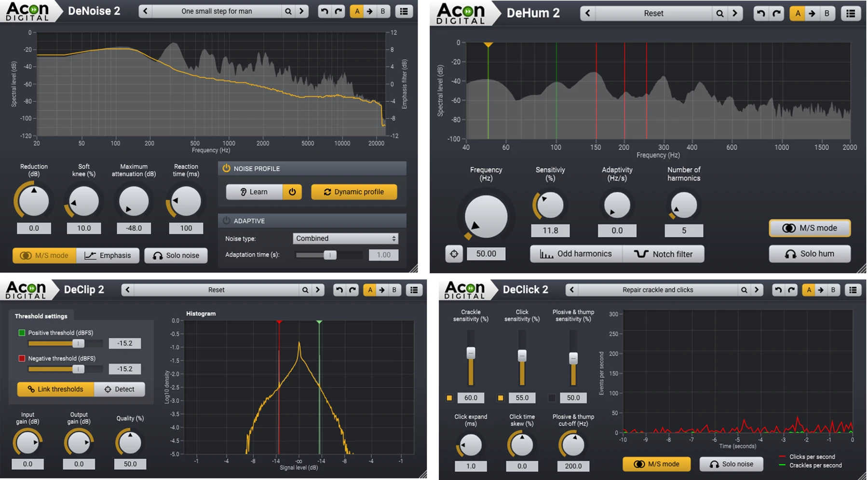This screenshot has height=480, width=868.
Task: Select B state in DeClip 2
Action: point(394,290)
